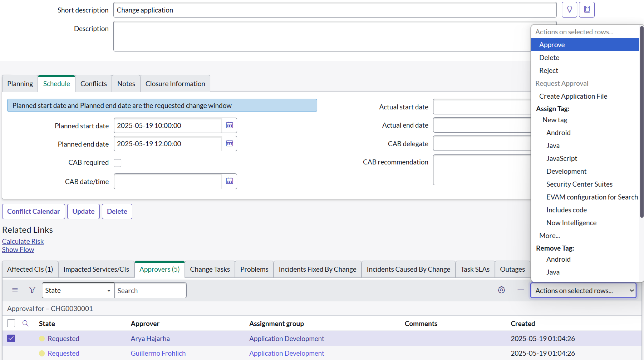The width and height of the screenshot is (644, 360).
Task: Select New tag under Assign Tag
Action: pyautogui.click(x=585, y=120)
